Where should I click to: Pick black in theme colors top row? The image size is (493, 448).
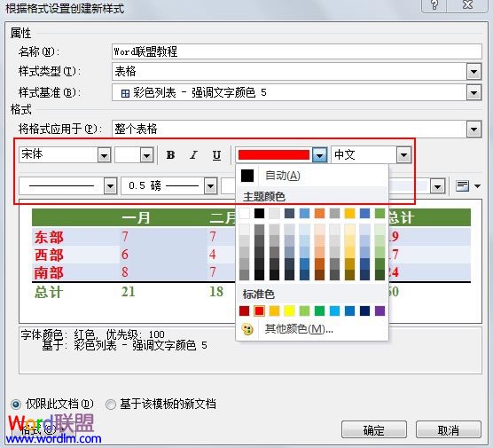(259, 213)
